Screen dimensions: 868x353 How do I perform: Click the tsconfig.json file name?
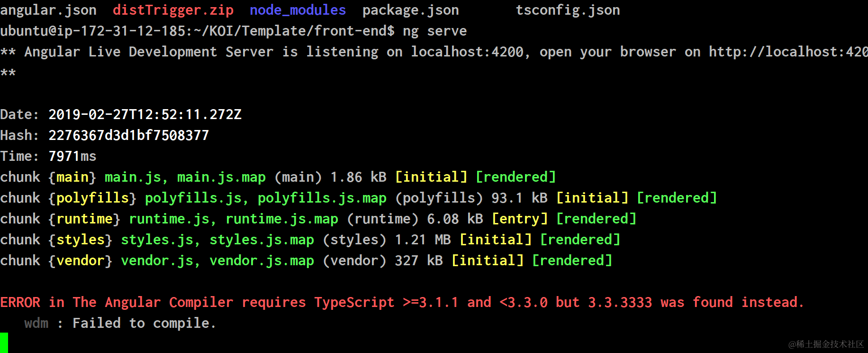(x=568, y=10)
